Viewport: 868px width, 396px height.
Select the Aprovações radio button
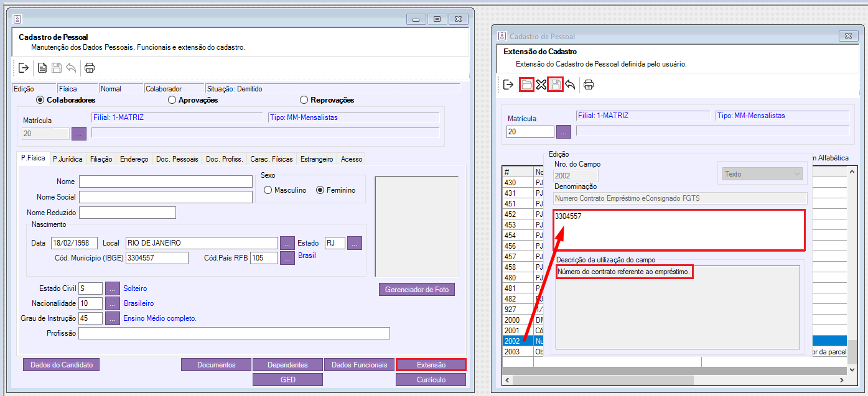click(x=193, y=100)
